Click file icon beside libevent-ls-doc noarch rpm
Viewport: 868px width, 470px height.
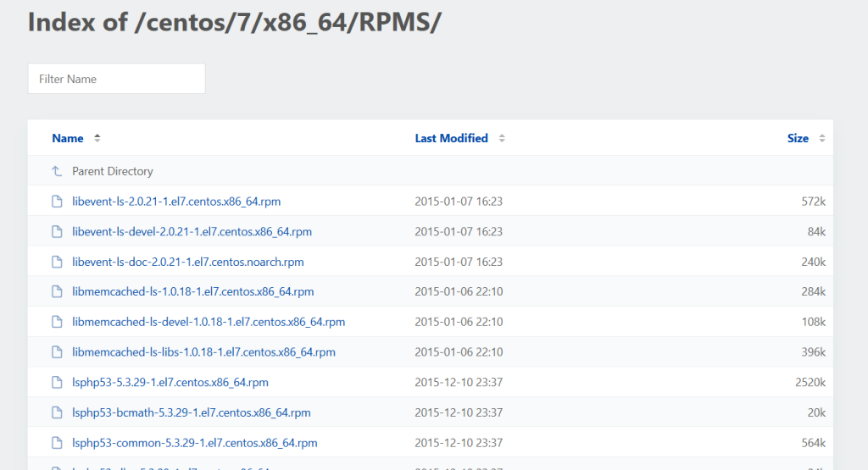click(x=57, y=262)
